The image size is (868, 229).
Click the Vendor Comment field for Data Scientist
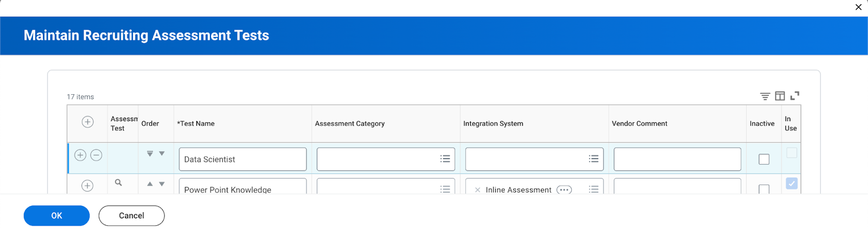pyautogui.click(x=677, y=159)
